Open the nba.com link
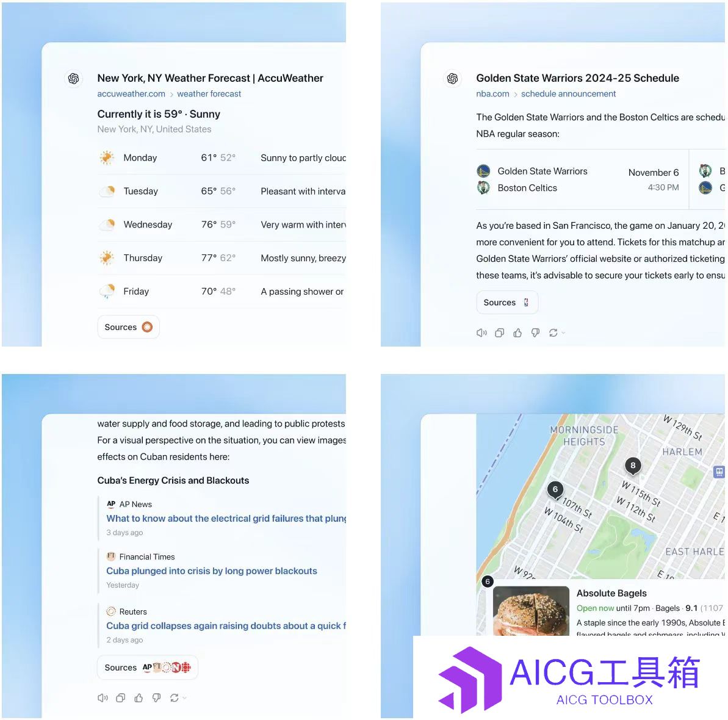The height and width of the screenshot is (720, 728). [x=492, y=94]
